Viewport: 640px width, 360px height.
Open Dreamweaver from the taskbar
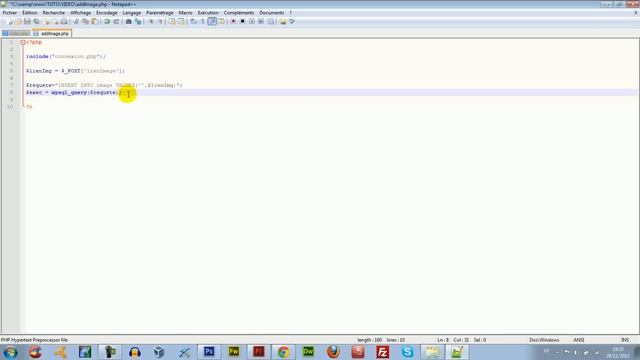click(x=308, y=352)
